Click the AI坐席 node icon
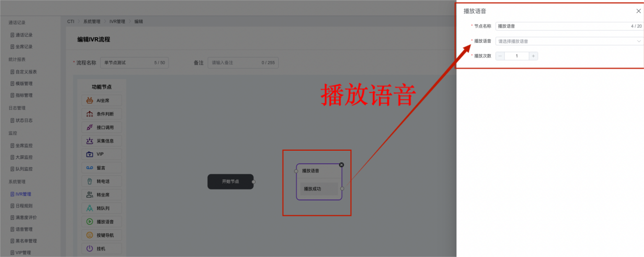Image resolution: width=644 pixels, height=257 pixels. 90,100
